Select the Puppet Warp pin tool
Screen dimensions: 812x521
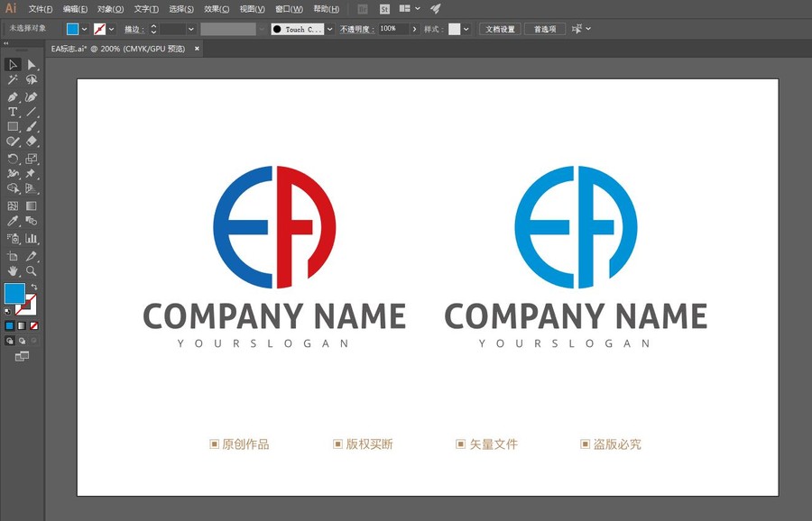tap(32, 174)
